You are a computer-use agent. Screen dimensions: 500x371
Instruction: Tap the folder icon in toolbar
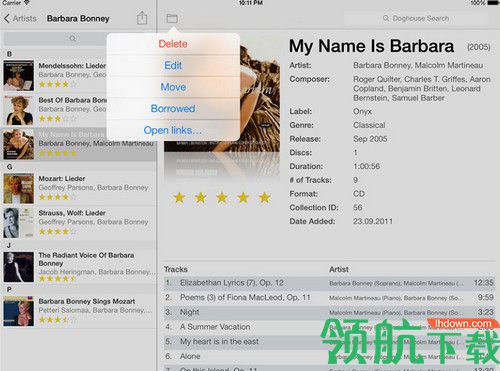(x=172, y=18)
